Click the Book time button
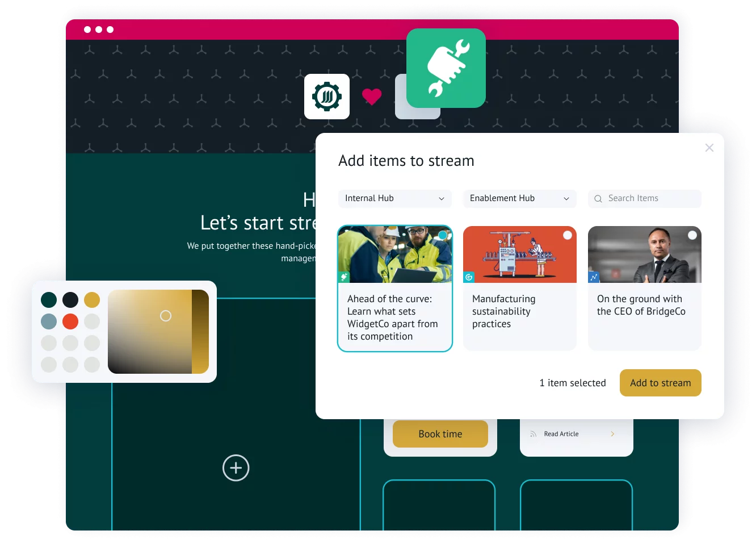Viewport: 756px width, 543px height. [x=440, y=434]
